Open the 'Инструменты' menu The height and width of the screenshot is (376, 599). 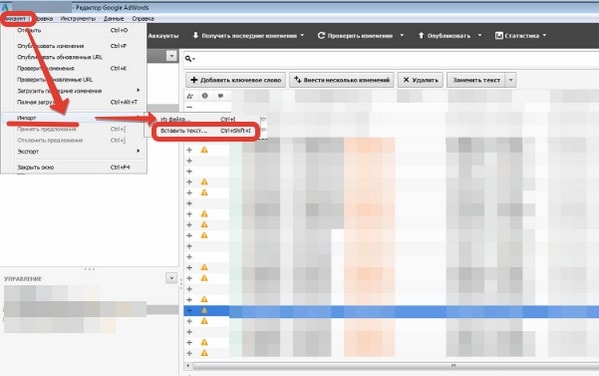[x=78, y=18]
